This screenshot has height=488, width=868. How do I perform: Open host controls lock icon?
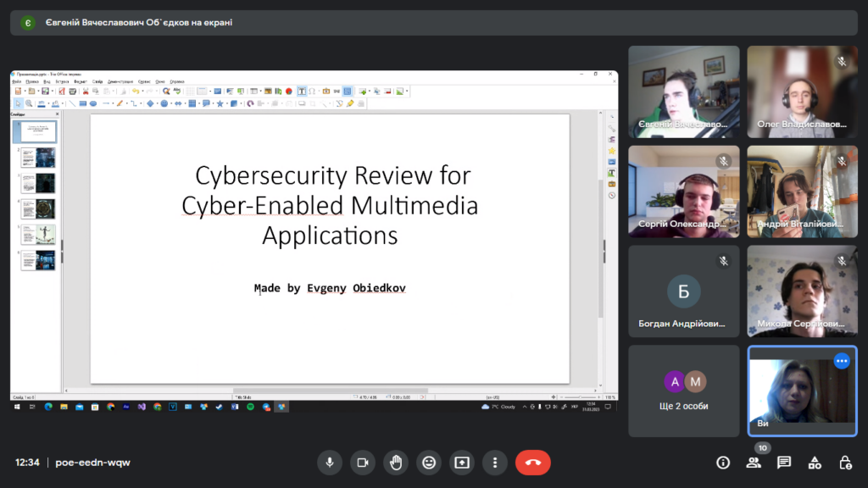(x=845, y=463)
